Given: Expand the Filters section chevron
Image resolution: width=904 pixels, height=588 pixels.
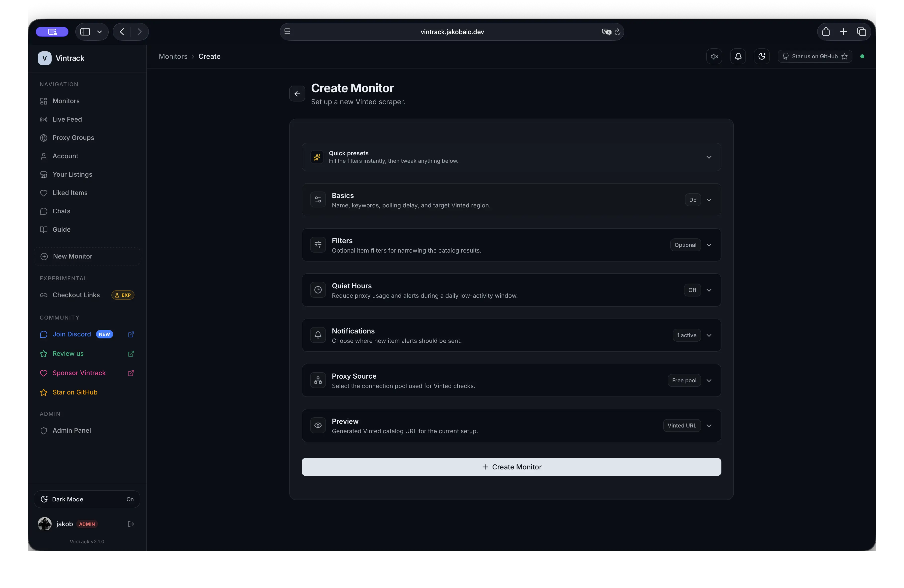Looking at the screenshot, I should click(x=709, y=245).
